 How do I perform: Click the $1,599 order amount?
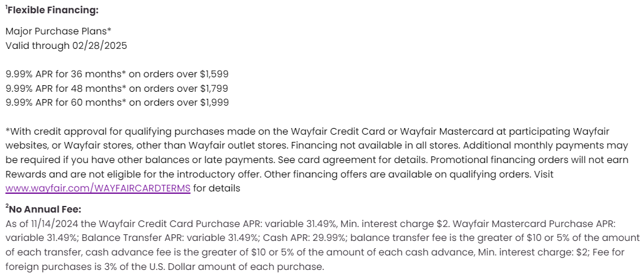214,74
